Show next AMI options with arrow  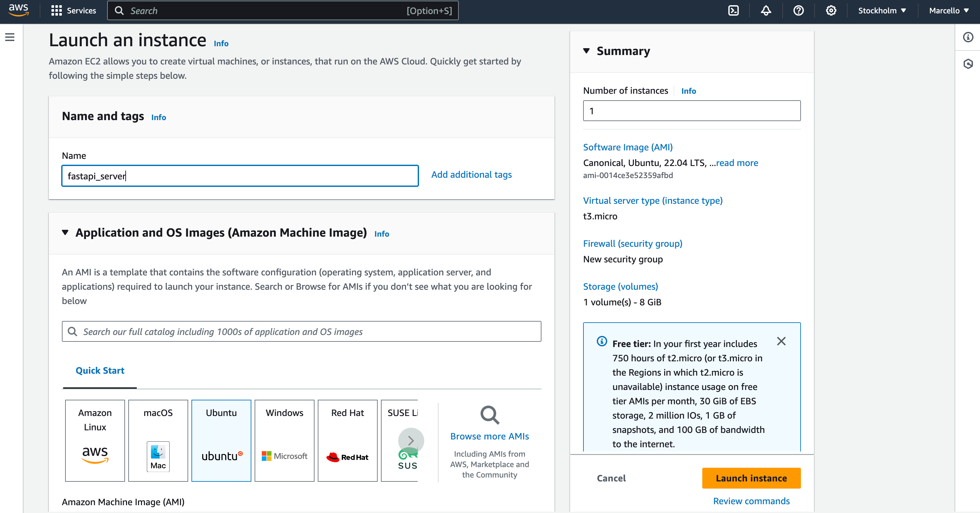pyautogui.click(x=411, y=440)
